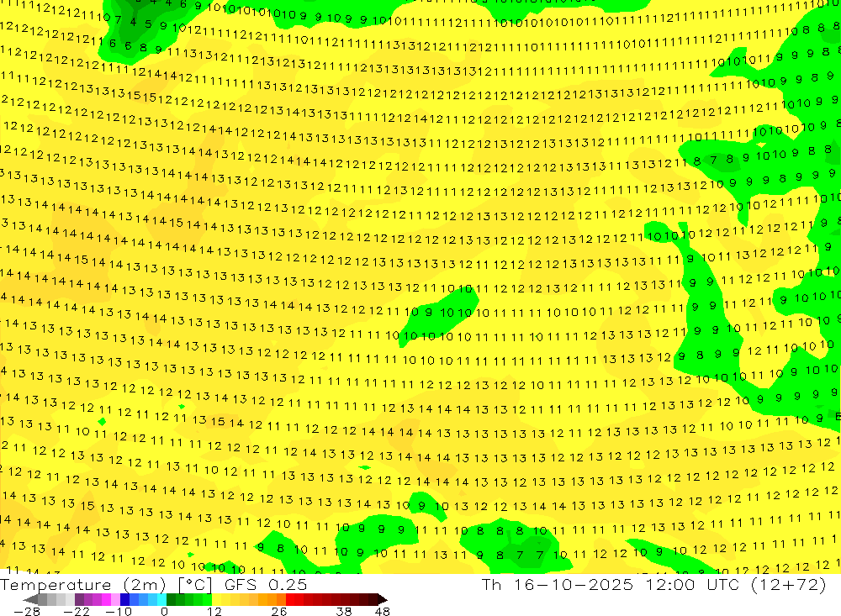Viewport: 841px width, 616px height.
Task: Click the '26' color scale label
Action: [x=279, y=611]
